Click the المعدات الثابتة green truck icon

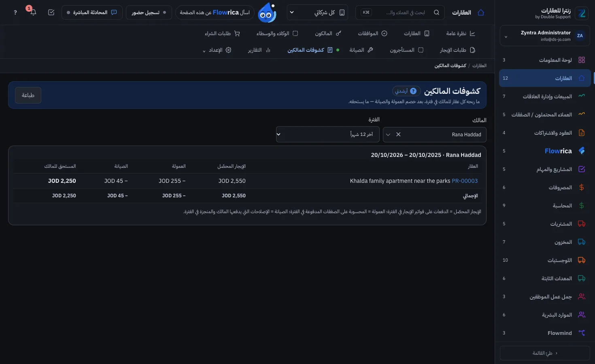point(582,278)
